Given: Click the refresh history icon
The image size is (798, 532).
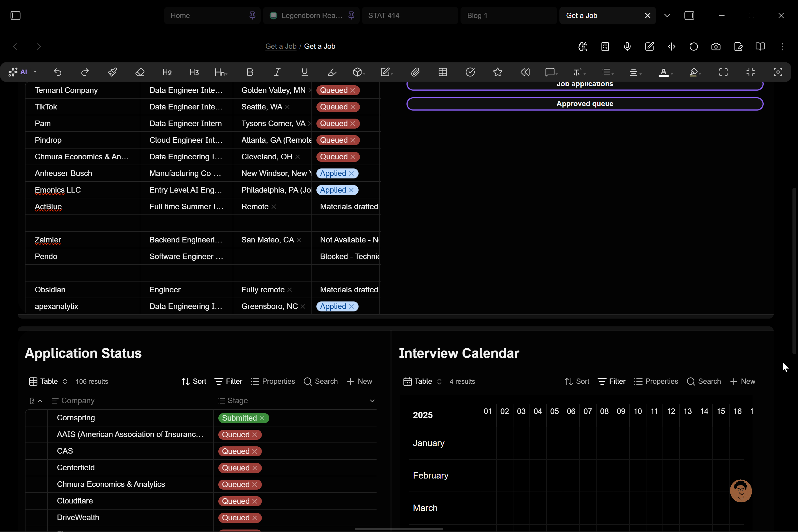Looking at the screenshot, I should tap(694, 47).
